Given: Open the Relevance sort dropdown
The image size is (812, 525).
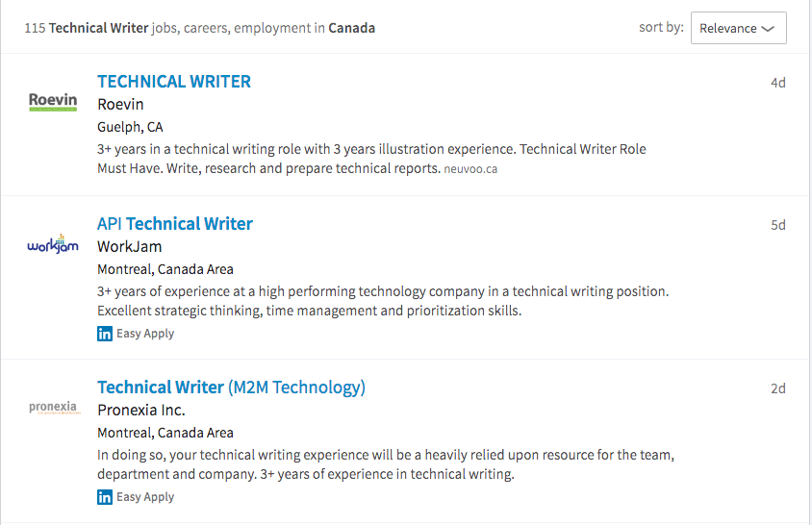Looking at the screenshot, I should 739,28.
